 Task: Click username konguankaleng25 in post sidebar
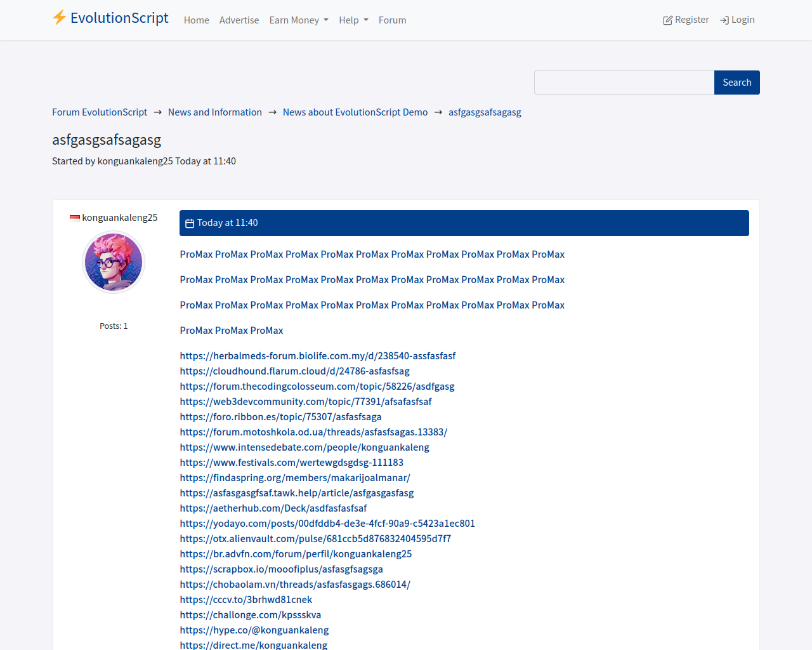120,218
